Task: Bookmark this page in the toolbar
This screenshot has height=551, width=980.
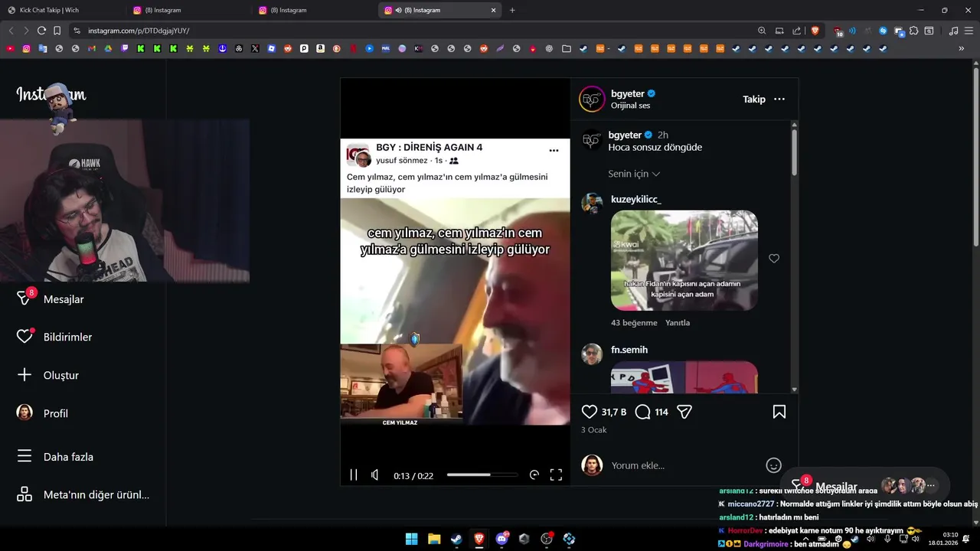Action: coord(57,31)
